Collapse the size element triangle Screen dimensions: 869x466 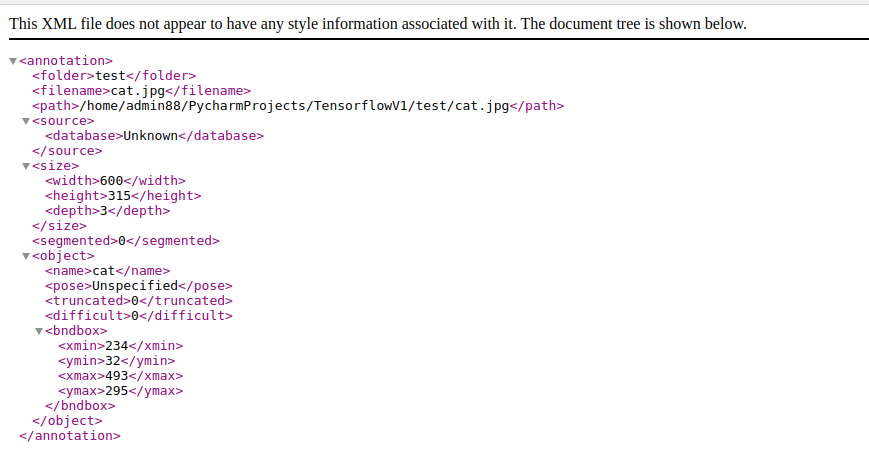point(26,166)
